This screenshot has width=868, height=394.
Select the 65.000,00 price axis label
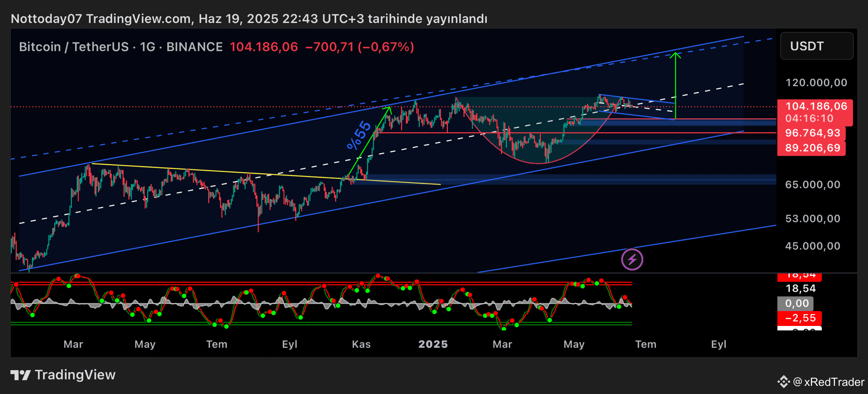tap(813, 184)
